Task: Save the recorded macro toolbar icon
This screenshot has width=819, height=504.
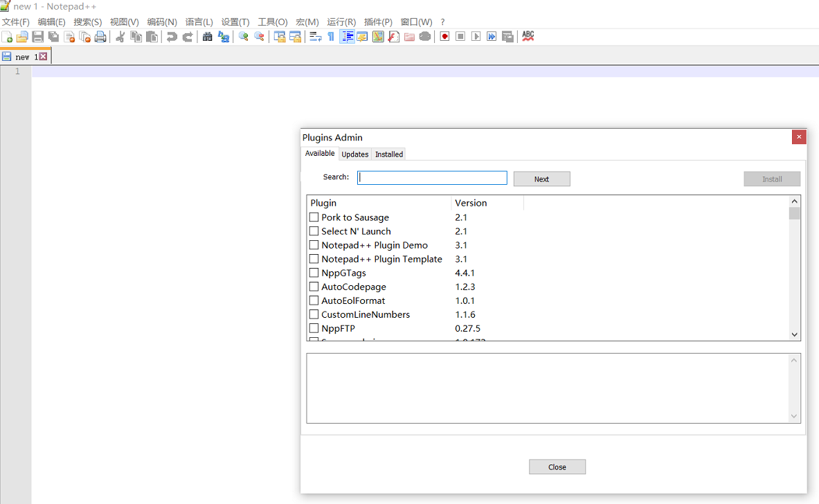Action: [507, 37]
